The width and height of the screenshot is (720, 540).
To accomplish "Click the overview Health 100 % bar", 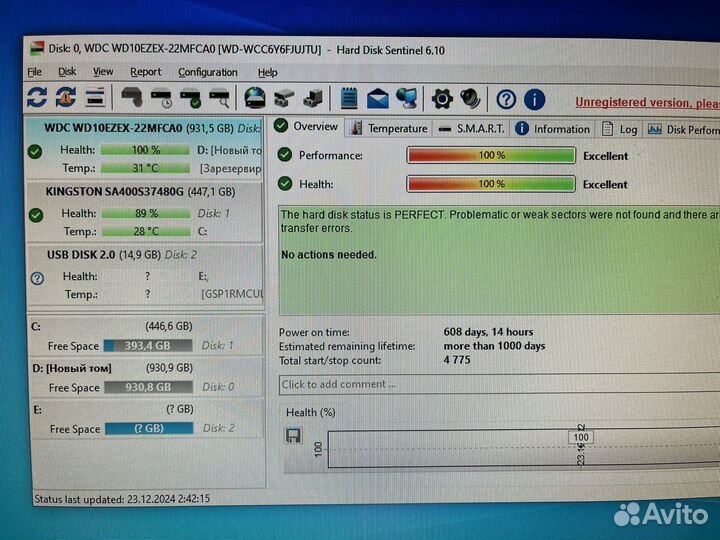I will (491, 184).
